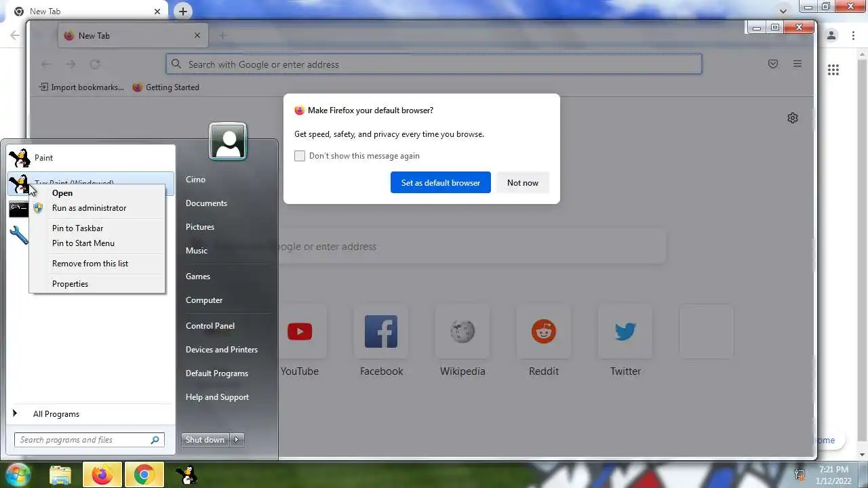Click Firefox forward arrow
Image resolution: width=868 pixels, height=488 pixels.
point(71,64)
